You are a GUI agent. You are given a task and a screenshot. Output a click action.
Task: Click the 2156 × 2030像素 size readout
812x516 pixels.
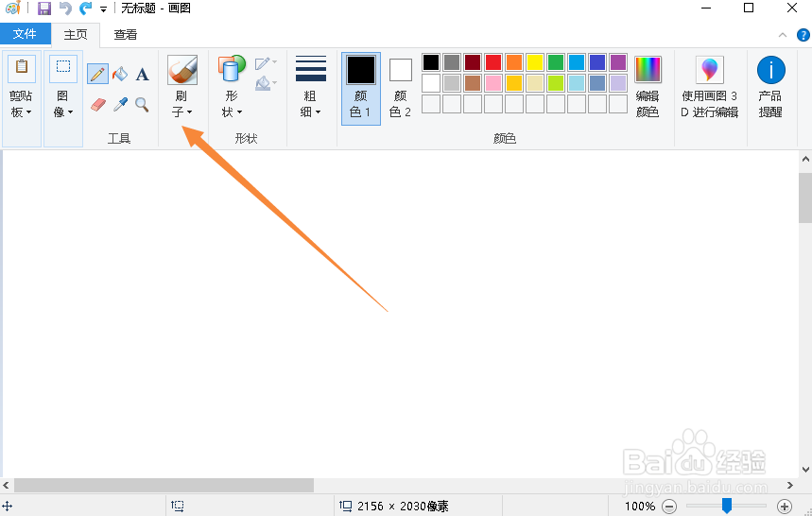[x=403, y=507]
